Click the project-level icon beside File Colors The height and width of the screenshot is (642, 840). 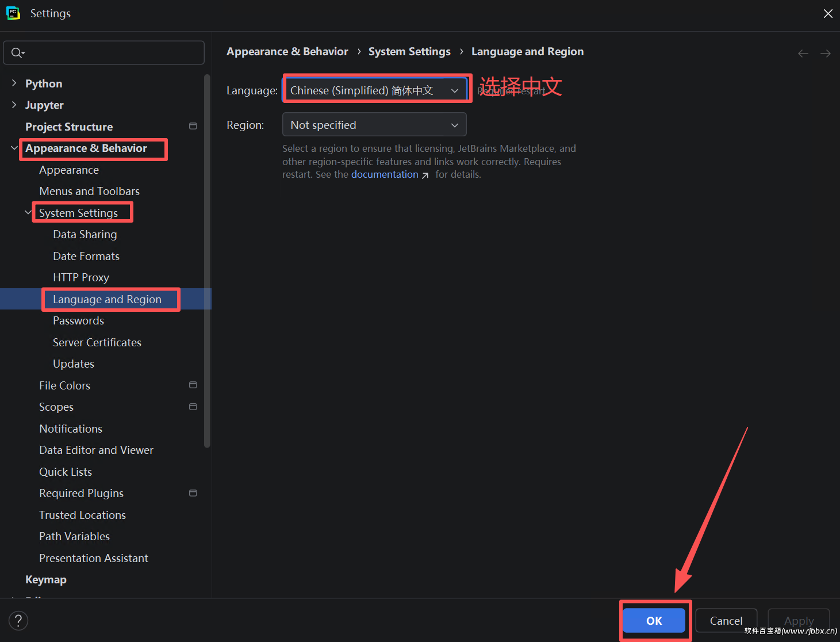[193, 385]
